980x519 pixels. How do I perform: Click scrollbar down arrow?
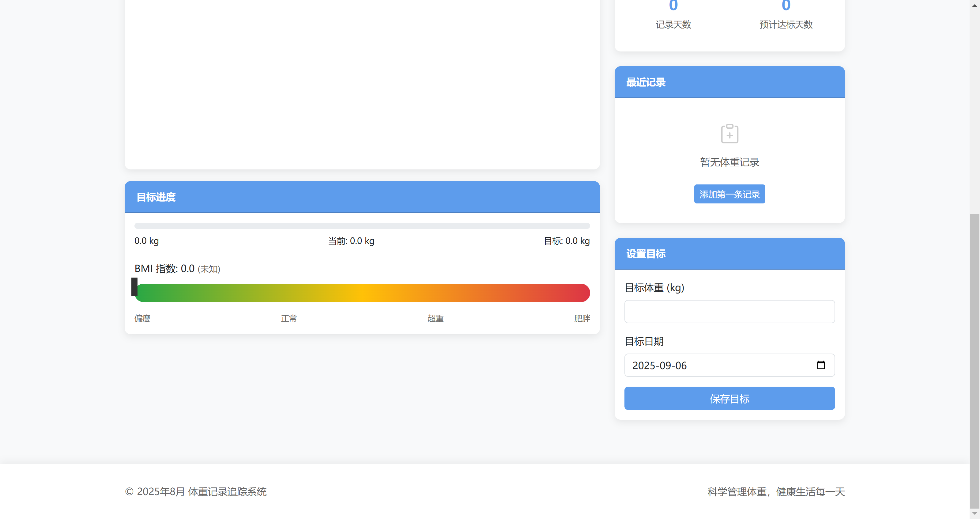(975, 514)
